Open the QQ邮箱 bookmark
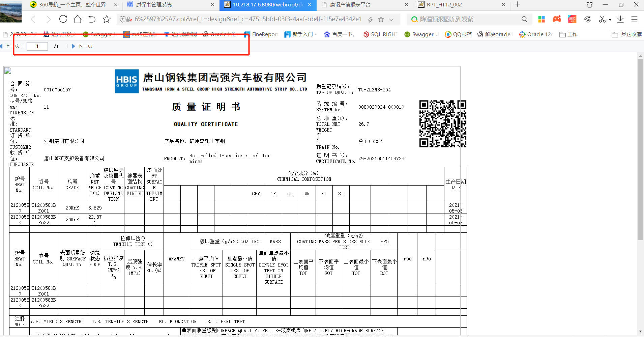This screenshot has height=337, width=644. [x=458, y=34]
